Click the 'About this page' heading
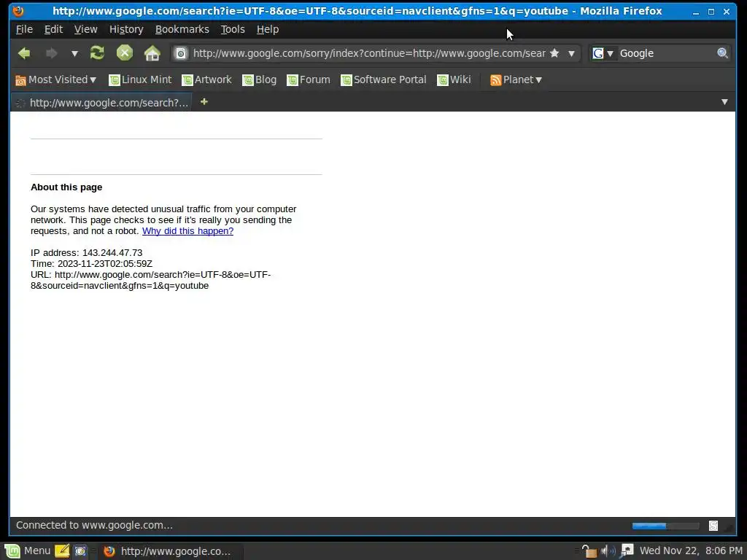The width and height of the screenshot is (747, 560). pyautogui.click(x=66, y=187)
